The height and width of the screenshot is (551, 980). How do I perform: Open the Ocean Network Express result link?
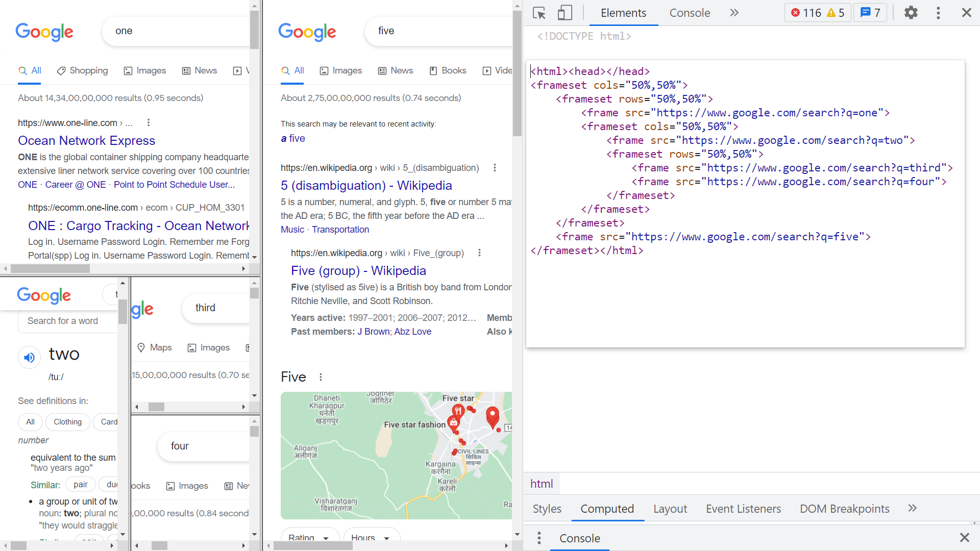(x=86, y=140)
